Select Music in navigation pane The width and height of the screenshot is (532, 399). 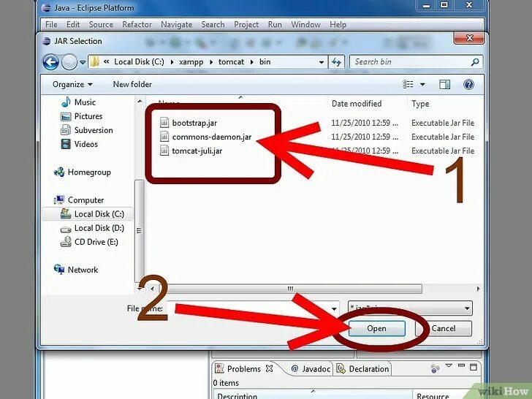[78, 102]
